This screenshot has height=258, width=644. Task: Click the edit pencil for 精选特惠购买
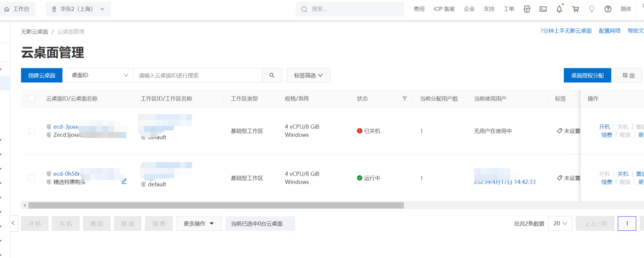124,181
